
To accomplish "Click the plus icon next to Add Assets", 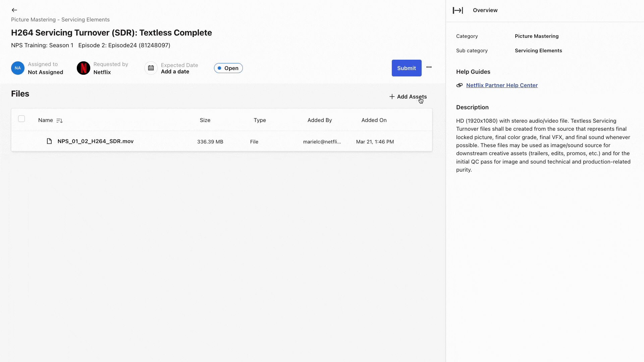I will [x=392, y=97].
